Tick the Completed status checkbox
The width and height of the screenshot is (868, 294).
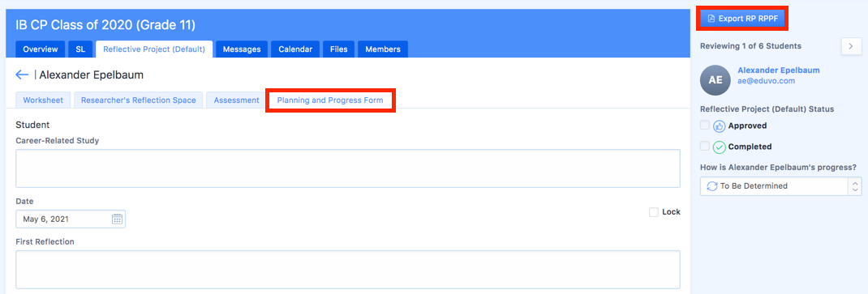click(x=705, y=147)
